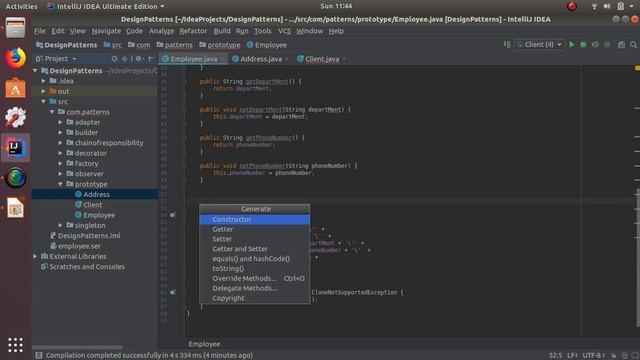
Task: Choose Getter and Setter in Generate popup
Action: 255,249
